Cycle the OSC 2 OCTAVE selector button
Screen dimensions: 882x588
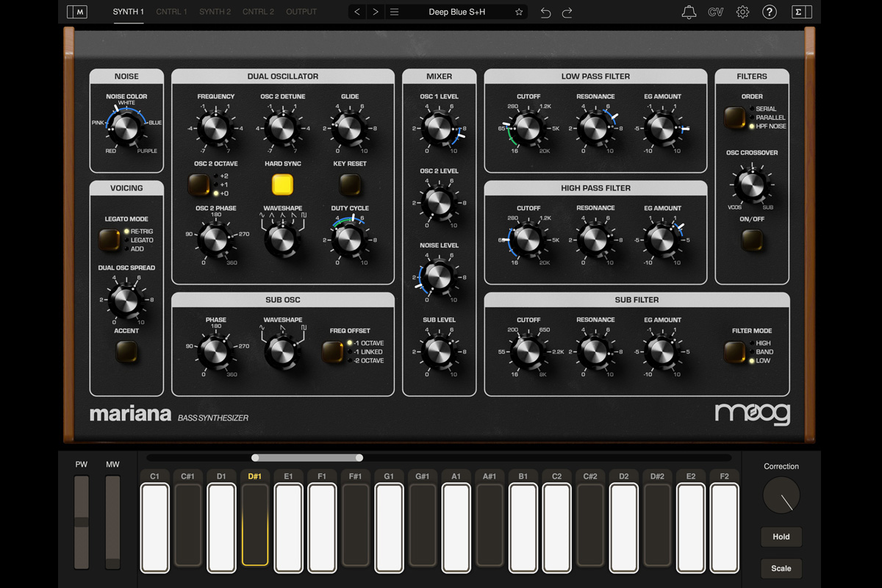(199, 184)
